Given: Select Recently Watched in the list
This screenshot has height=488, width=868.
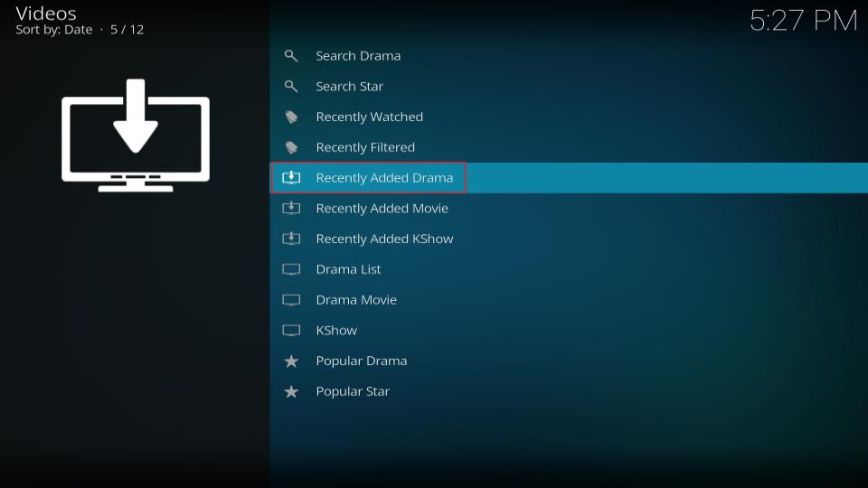Looking at the screenshot, I should [x=569, y=117].
